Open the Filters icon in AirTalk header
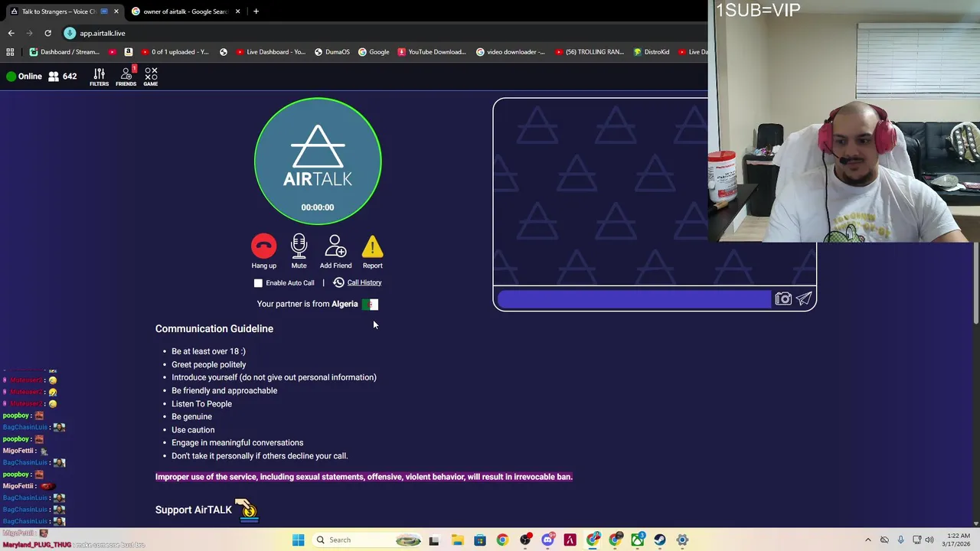 point(99,77)
